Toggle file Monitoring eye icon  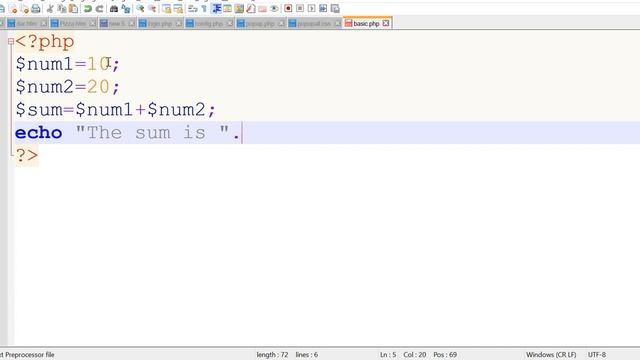click(x=274, y=9)
